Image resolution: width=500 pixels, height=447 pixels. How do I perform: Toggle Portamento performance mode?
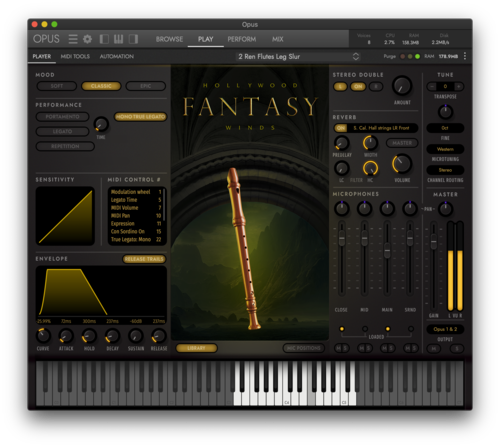(62, 117)
